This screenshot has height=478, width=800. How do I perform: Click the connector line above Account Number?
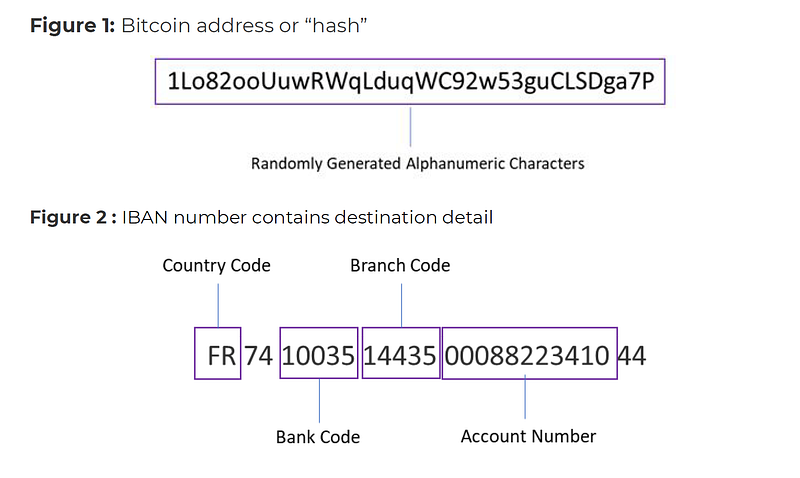(525, 397)
